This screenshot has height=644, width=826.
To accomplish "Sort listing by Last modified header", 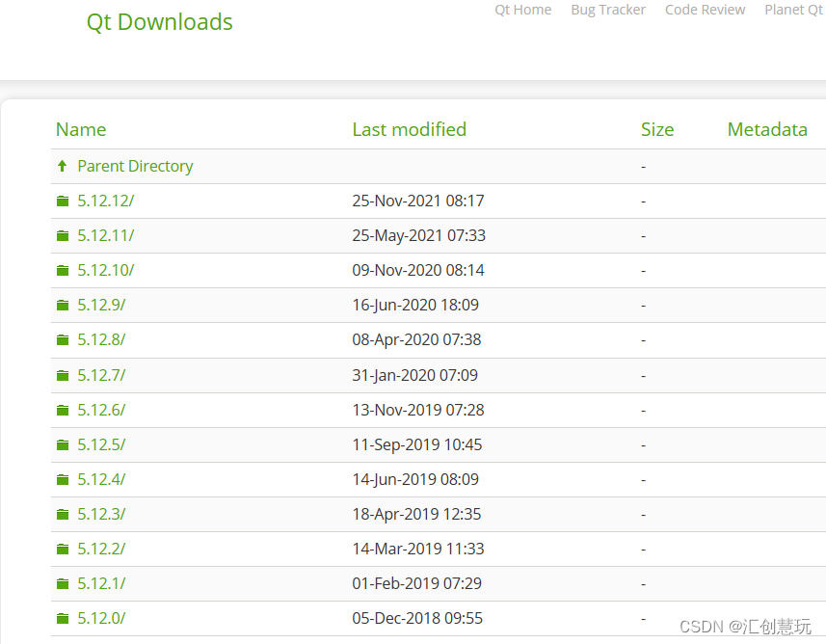I will pos(410,129).
